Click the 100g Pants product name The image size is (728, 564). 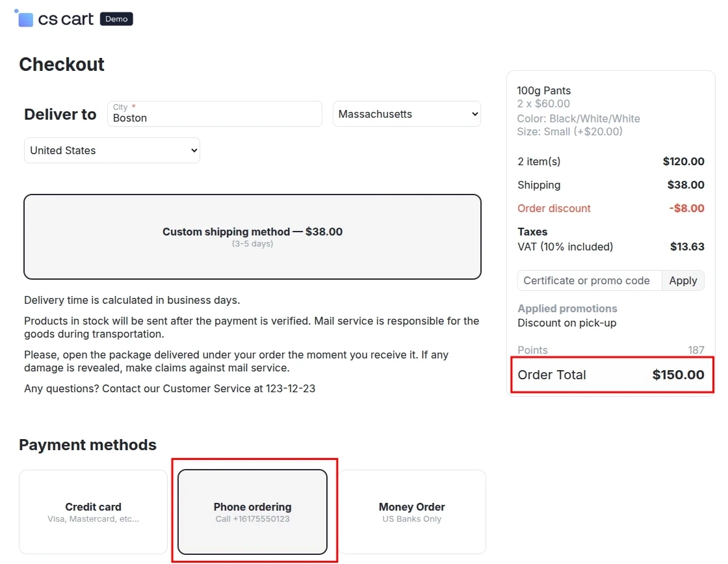point(544,90)
